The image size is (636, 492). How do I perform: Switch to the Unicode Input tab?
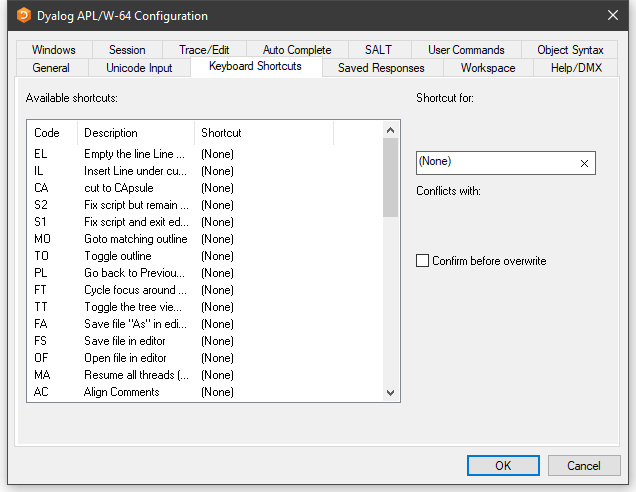pyautogui.click(x=139, y=68)
